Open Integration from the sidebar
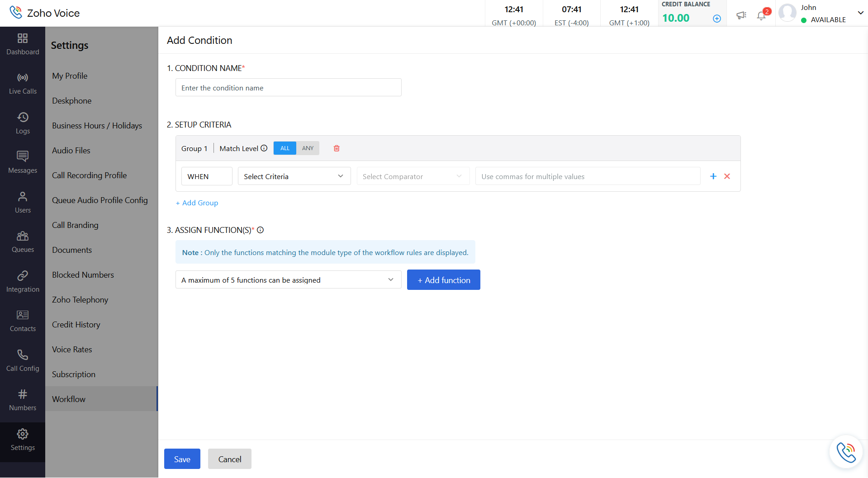This screenshot has height=478, width=868. (x=23, y=281)
